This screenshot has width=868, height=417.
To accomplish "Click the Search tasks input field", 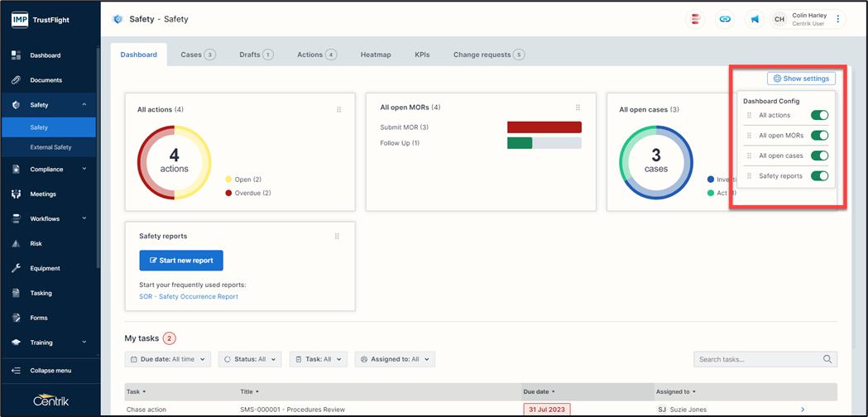I will (759, 359).
